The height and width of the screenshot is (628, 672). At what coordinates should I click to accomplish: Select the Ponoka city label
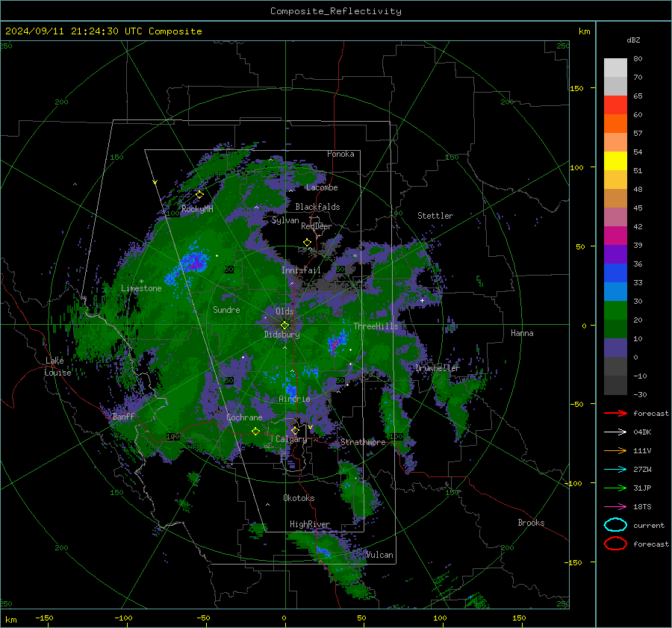tap(340, 154)
